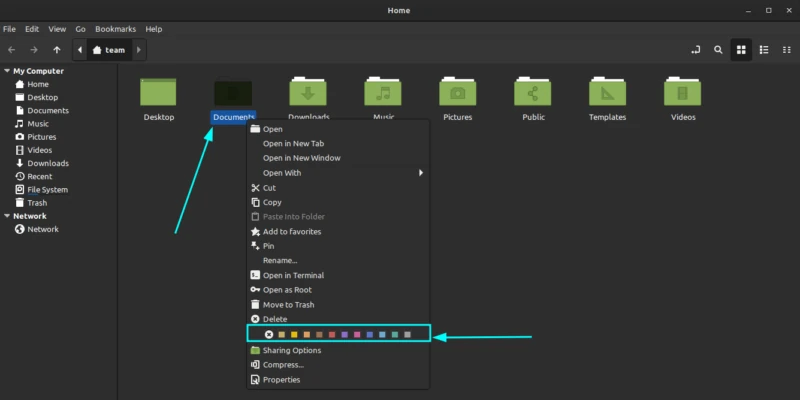Click the back navigation arrow
The width and height of the screenshot is (800, 400).
point(11,49)
